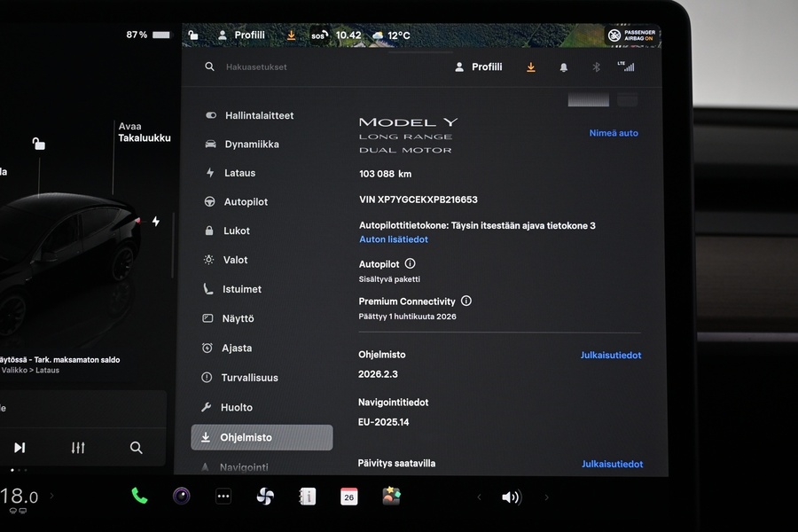
Task: Show the Autopilot info tooltip
Action: [410, 264]
